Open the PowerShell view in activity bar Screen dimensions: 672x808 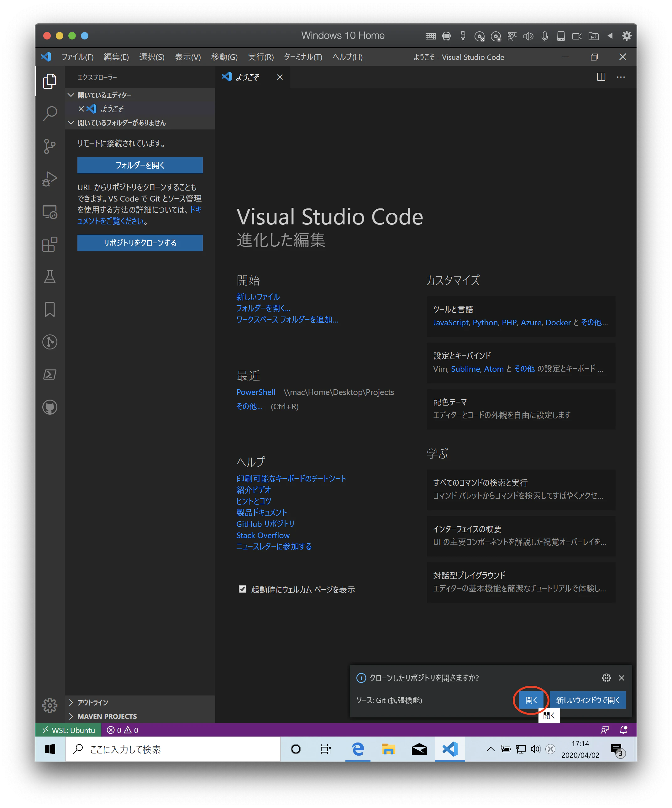pyautogui.click(x=50, y=374)
